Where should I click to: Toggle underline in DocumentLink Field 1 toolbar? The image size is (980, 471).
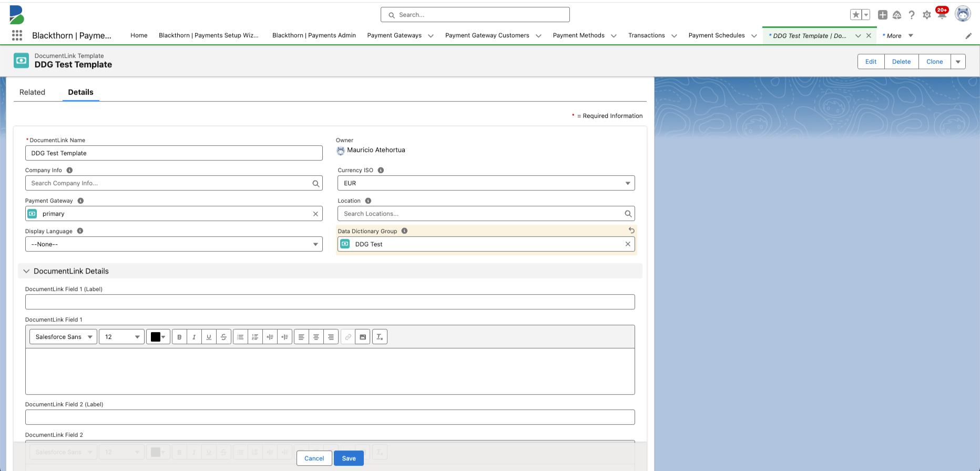[209, 337]
